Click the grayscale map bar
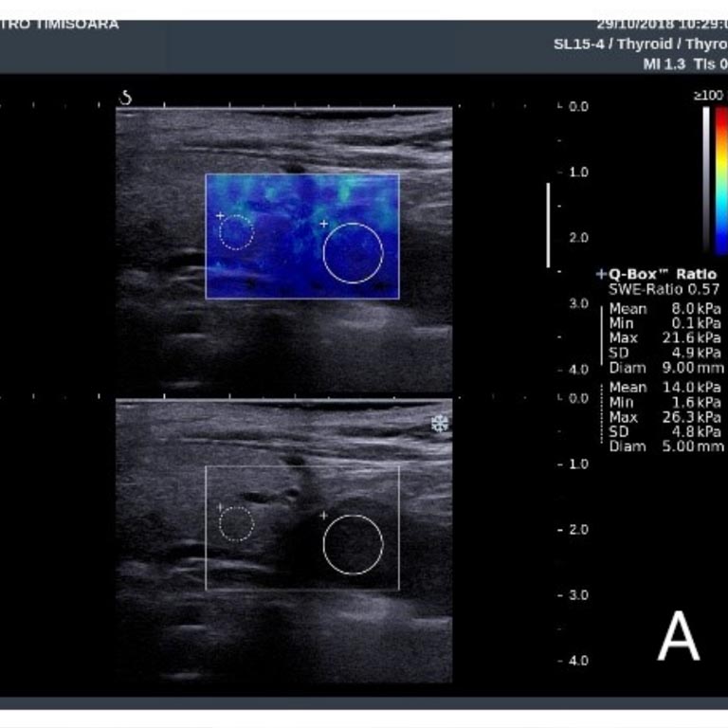 (707, 180)
